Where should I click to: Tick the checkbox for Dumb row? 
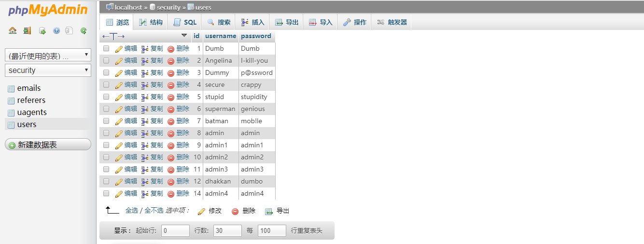pos(106,48)
